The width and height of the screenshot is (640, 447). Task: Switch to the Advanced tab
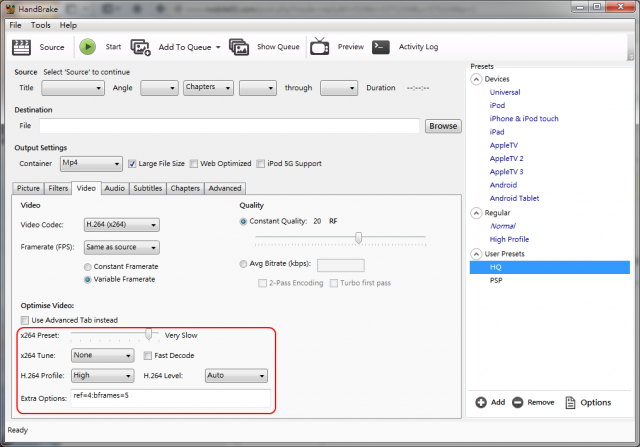(225, 188)
